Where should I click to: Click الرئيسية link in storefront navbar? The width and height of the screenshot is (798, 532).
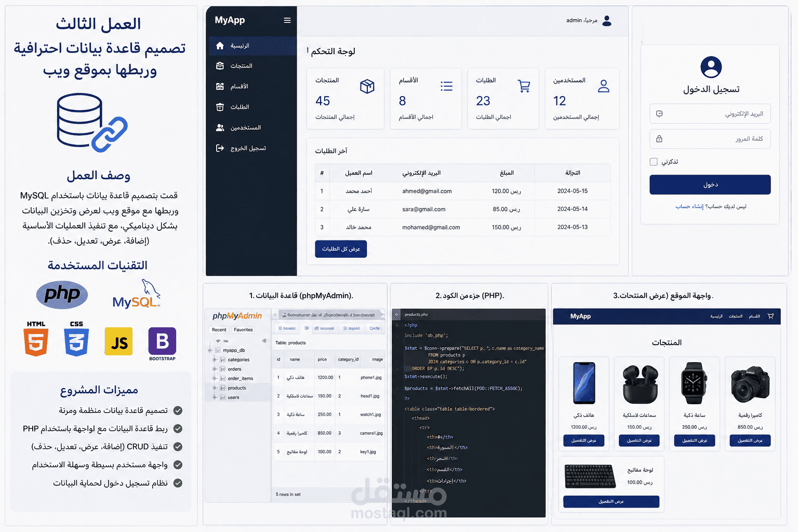(x=716, y=316)
